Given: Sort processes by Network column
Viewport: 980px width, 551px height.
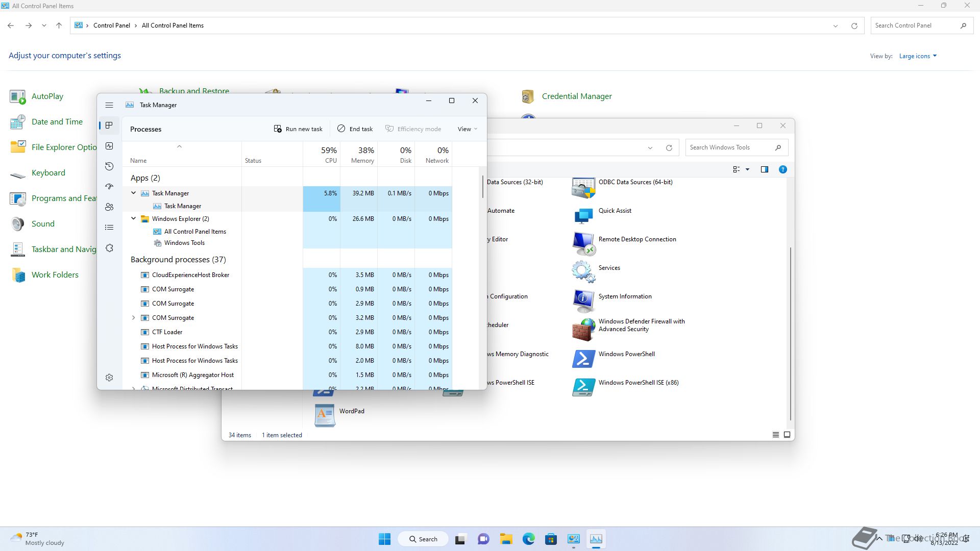Looking at the screenshot, I should click(433, 155).
